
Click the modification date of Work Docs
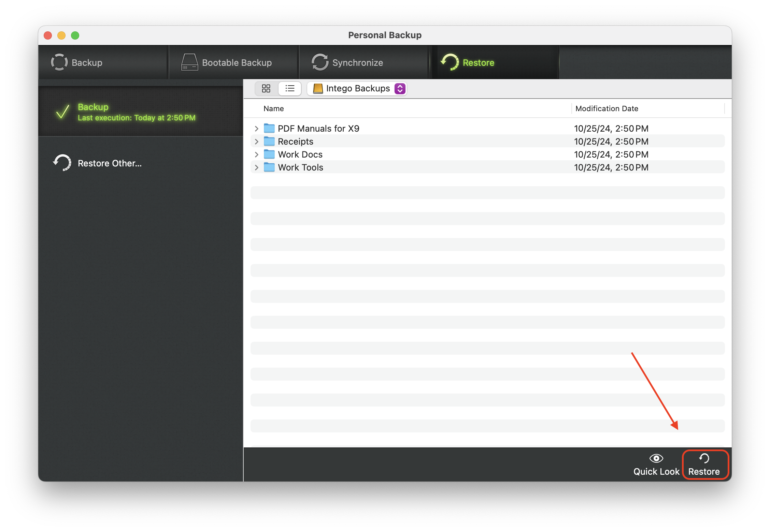tap(611, 154)
